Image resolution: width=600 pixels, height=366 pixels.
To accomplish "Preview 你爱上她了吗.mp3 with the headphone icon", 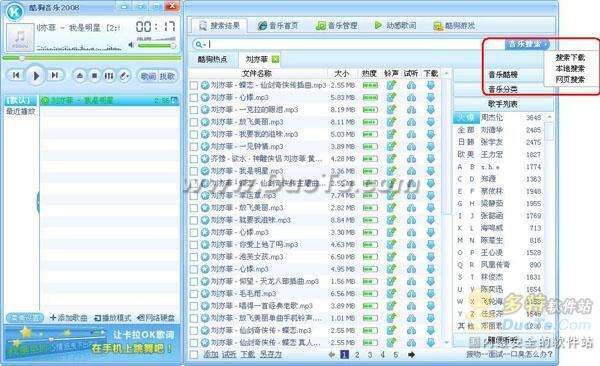I will tap(411, 245).
